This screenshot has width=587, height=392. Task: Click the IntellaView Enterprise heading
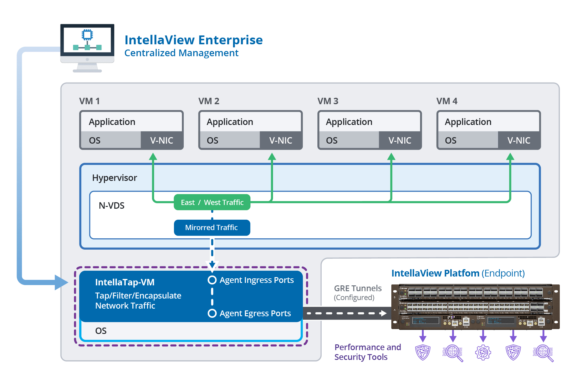(x=194, y=40)
